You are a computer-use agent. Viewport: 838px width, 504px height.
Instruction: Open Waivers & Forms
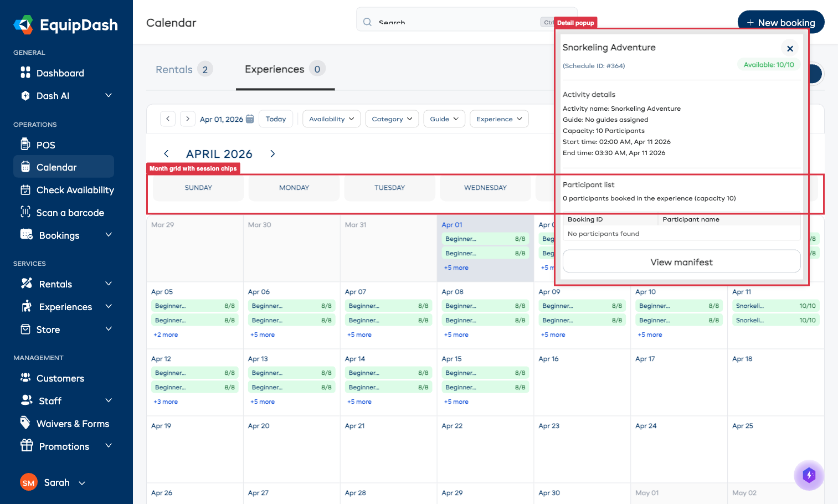[73, 423]
